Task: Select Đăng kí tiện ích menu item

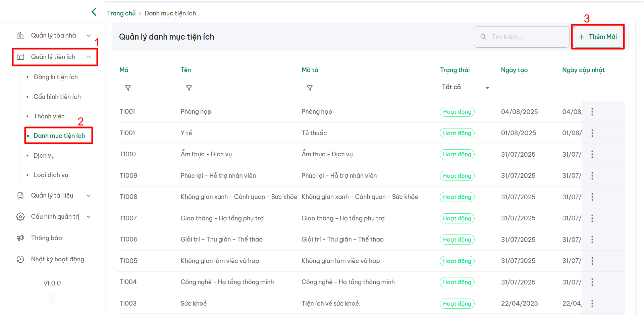Action: [56, 77]
